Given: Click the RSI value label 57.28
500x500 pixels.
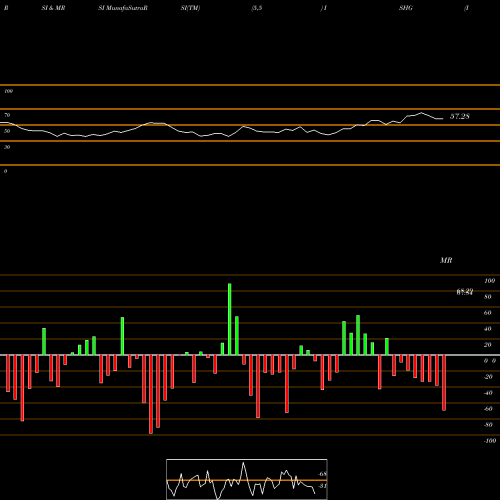Looking at the screenshot, I should tap(460, 116).
